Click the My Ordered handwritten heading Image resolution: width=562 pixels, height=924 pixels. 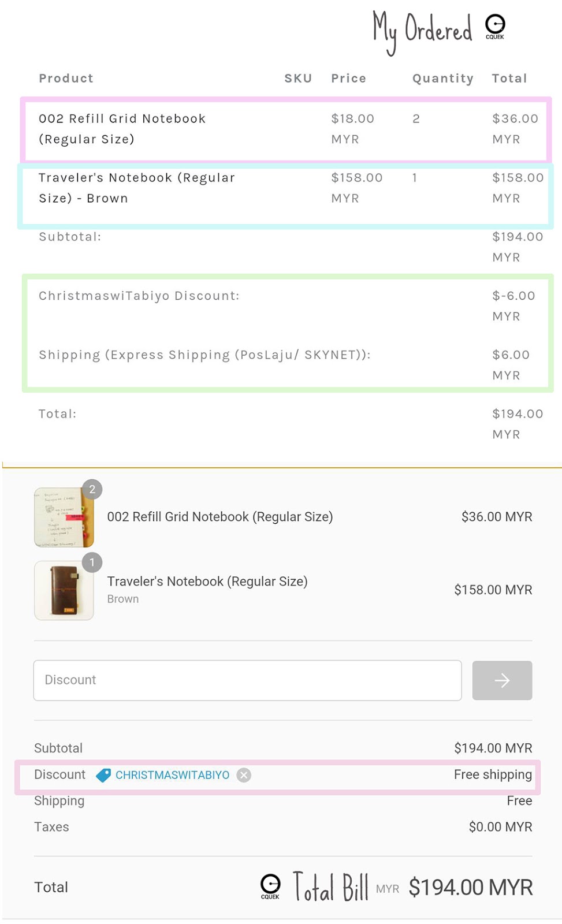[422, 30]
